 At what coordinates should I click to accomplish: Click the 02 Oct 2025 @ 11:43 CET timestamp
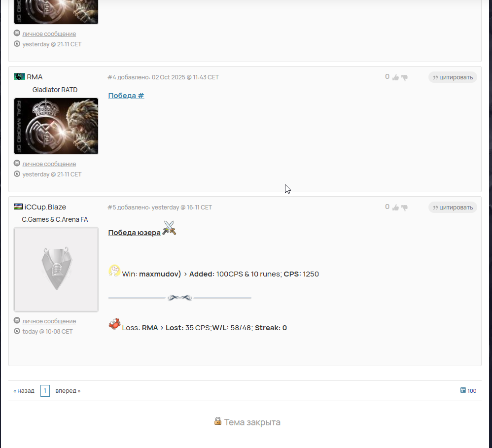pos(185,77)
